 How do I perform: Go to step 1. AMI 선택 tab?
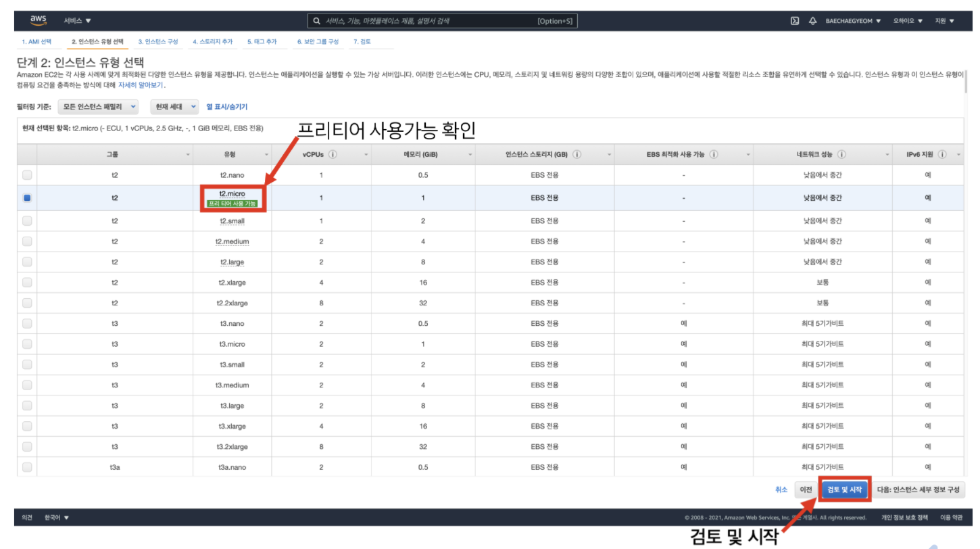(36, 42)
